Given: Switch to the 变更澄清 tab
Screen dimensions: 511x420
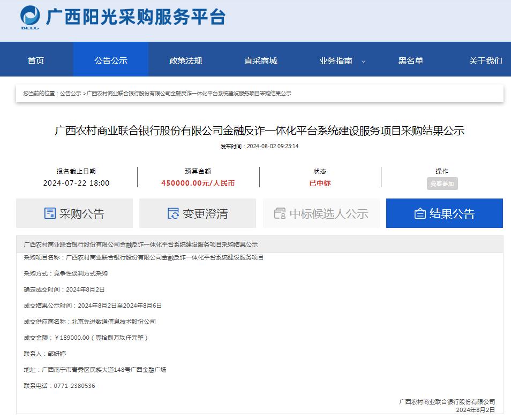Looking at the screenshot, I should 198,213.
